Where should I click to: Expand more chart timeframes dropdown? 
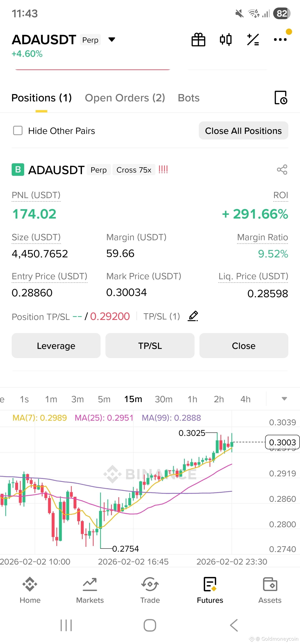284,399
